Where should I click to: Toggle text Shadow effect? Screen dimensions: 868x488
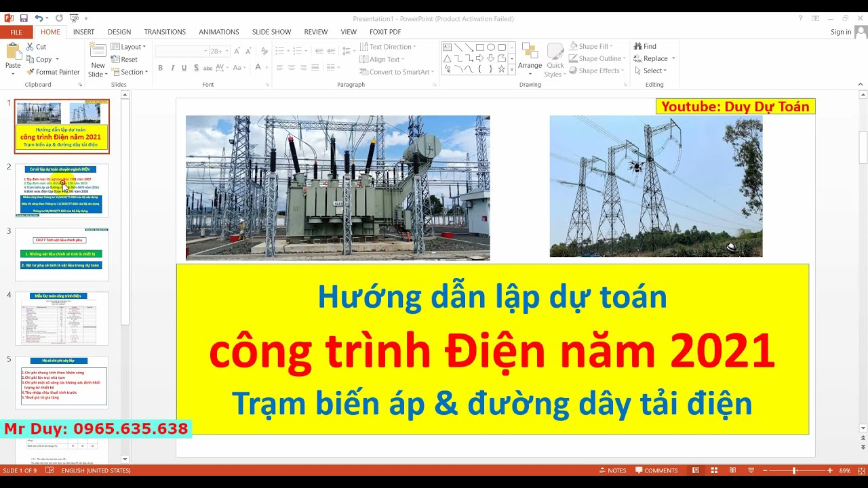coord(196,68)
